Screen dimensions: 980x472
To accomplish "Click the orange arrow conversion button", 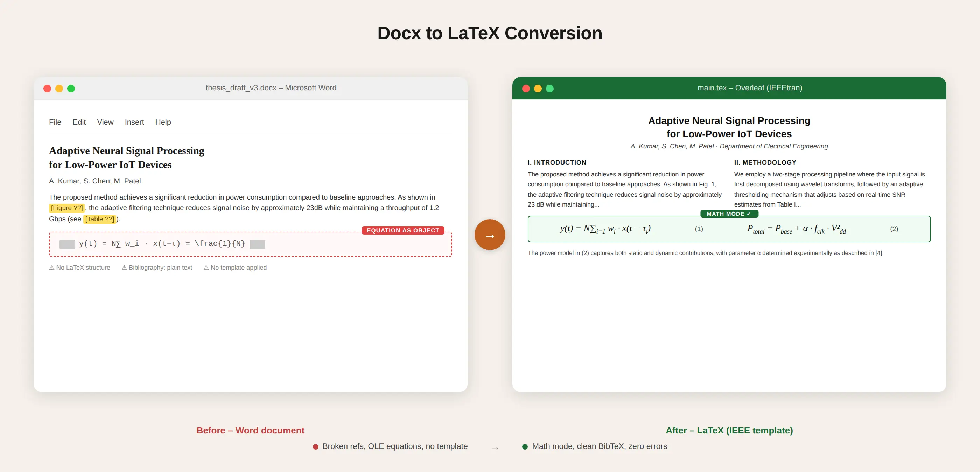I will point(490,235).
